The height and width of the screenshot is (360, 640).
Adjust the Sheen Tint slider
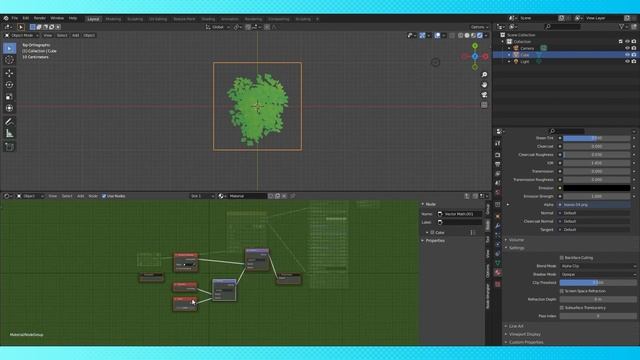click(597, 138)
